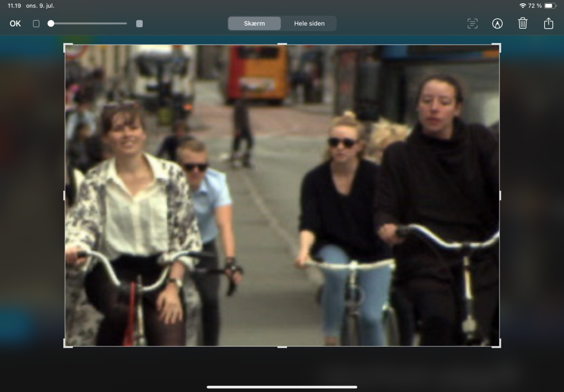The height and width of the screenshot is (392, 564).
Task: Click the top-edge crop handle
Action: coord(283,44)
